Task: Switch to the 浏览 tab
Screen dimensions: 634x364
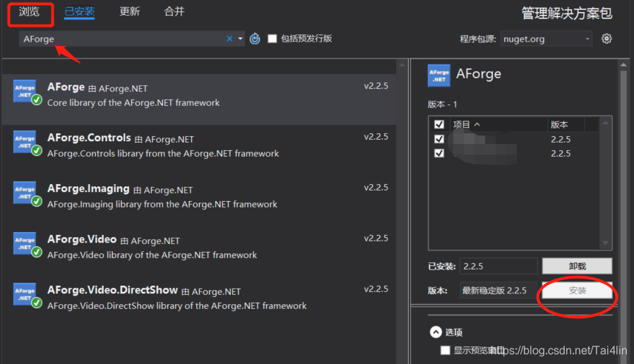Action: [x=29, y=12]
